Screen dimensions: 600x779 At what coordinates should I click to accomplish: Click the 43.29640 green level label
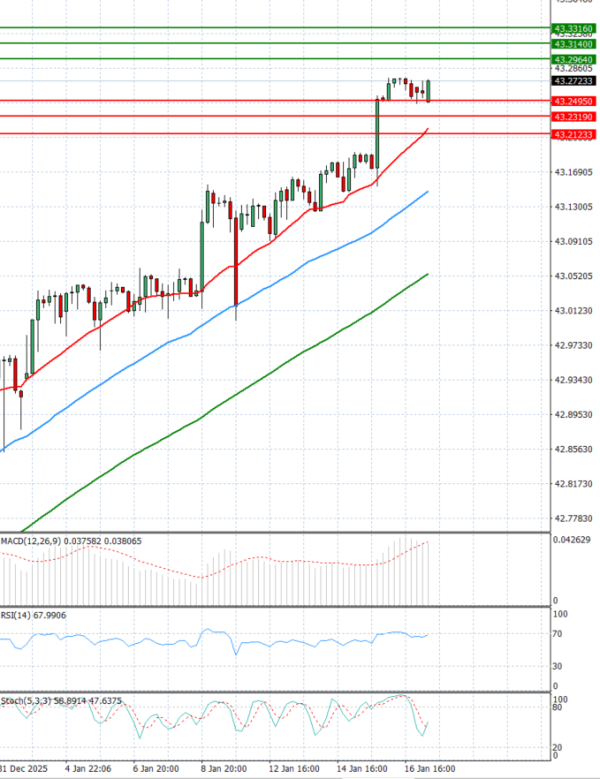(x=573, y=61)
